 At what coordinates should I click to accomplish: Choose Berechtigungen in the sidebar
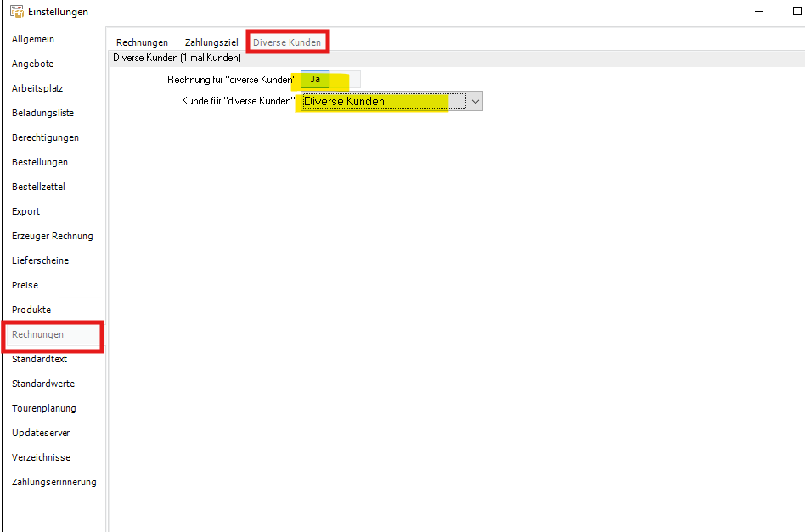45,137
